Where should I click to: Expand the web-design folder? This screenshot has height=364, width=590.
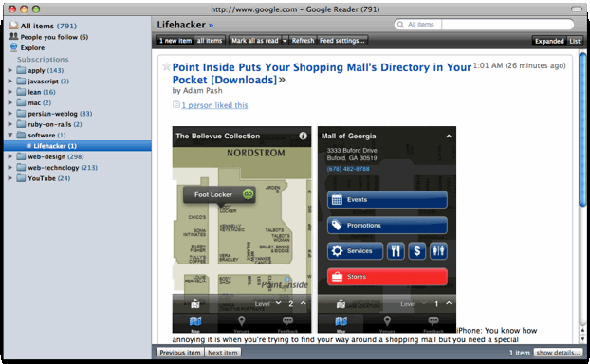click(x=10, y=156)
